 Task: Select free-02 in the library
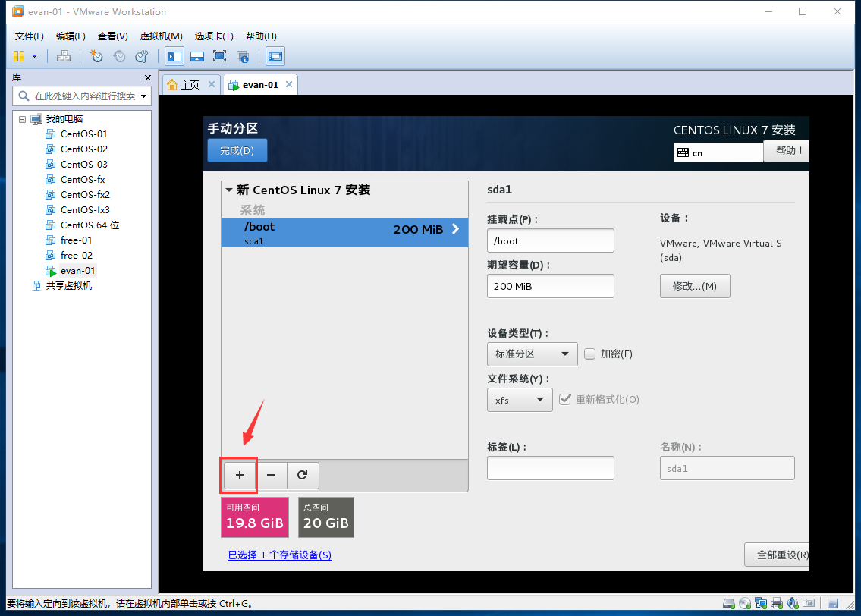(x=69, y=256)
